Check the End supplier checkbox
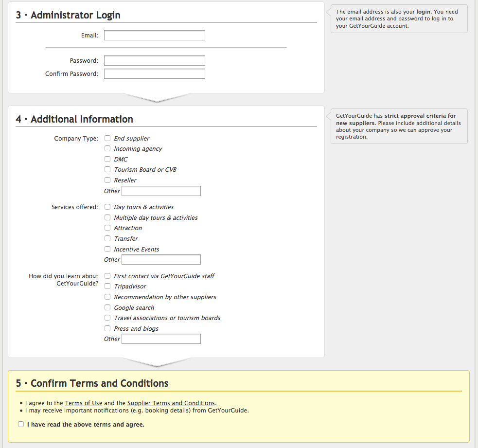This screenshot has height=448, width=478. point(108,138)
